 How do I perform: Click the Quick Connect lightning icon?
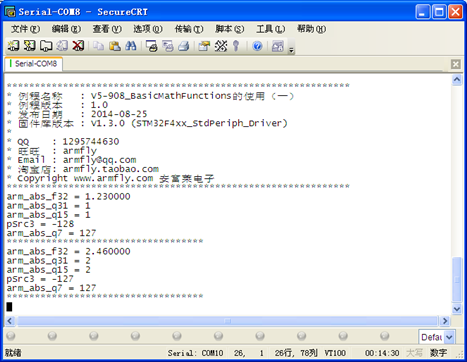(29, 46)
